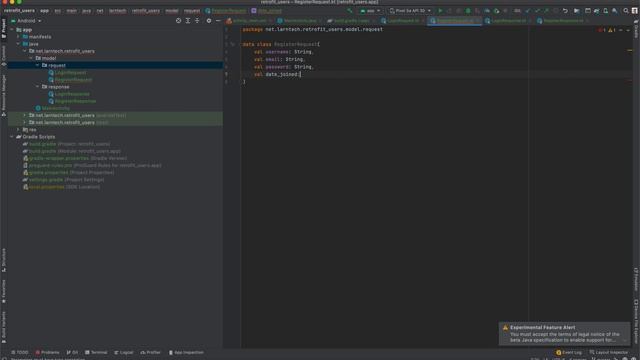The height and width of the screenshot is (360, 640).
Task: Open Project panel gear settings
Action: [209, 20]
